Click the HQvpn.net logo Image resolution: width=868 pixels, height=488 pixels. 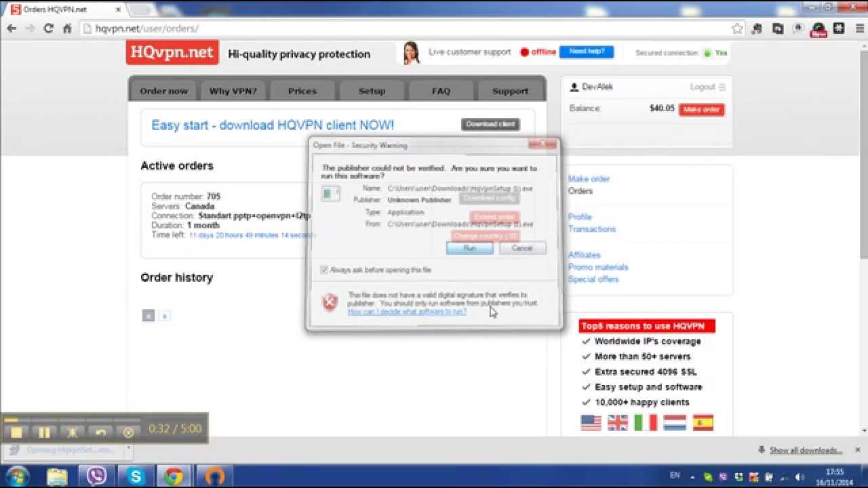(172, 52)
